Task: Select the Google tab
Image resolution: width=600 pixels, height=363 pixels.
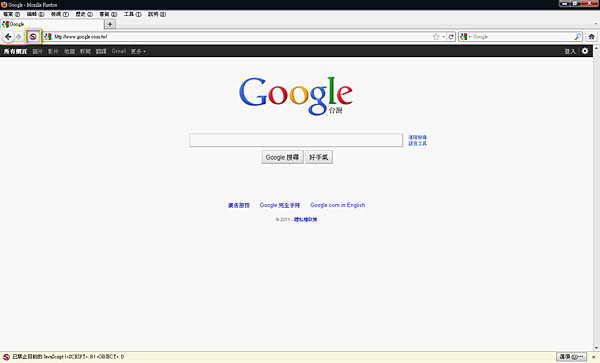Action: (x=52, y=24)
